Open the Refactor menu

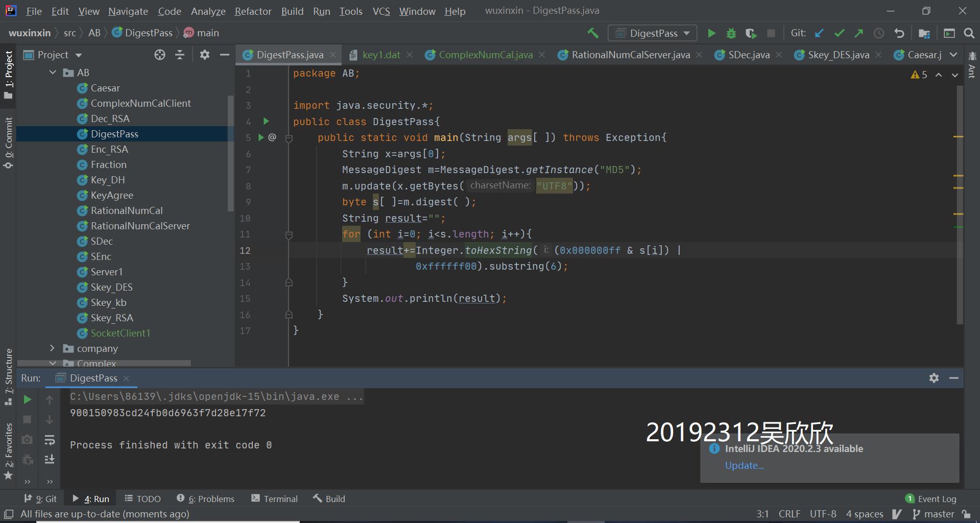[253, 11]
